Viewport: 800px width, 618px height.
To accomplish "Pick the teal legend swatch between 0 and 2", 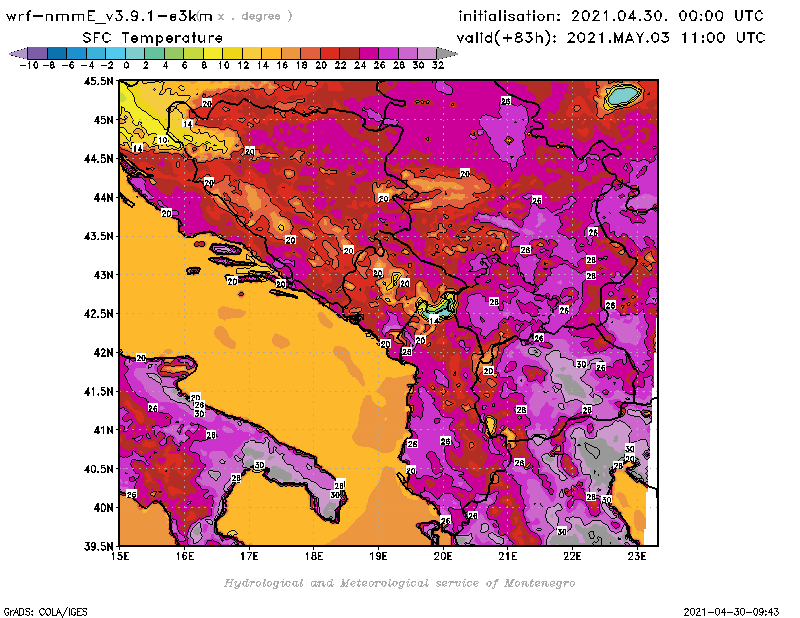I will coord(135,53).
